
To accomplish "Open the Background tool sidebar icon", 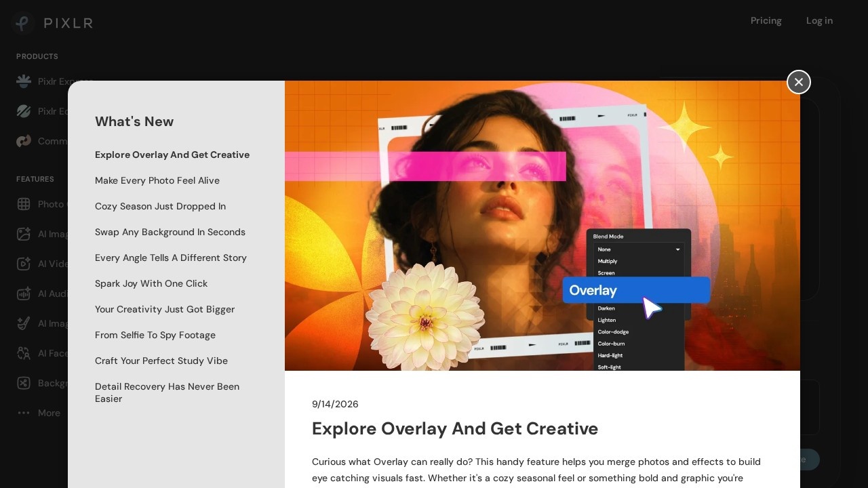I will click(24, 383).
